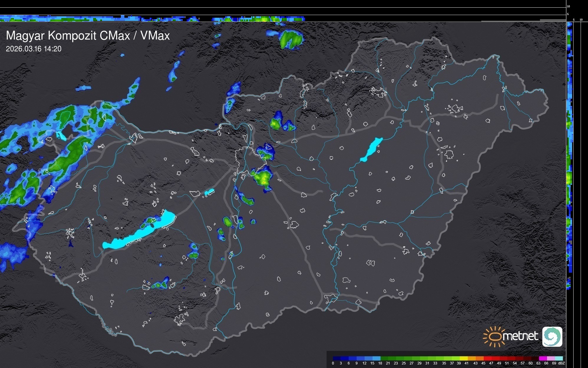Click the light pink 66 dBZ swatch
Screen dimensions: 588x368
[551, 358]
